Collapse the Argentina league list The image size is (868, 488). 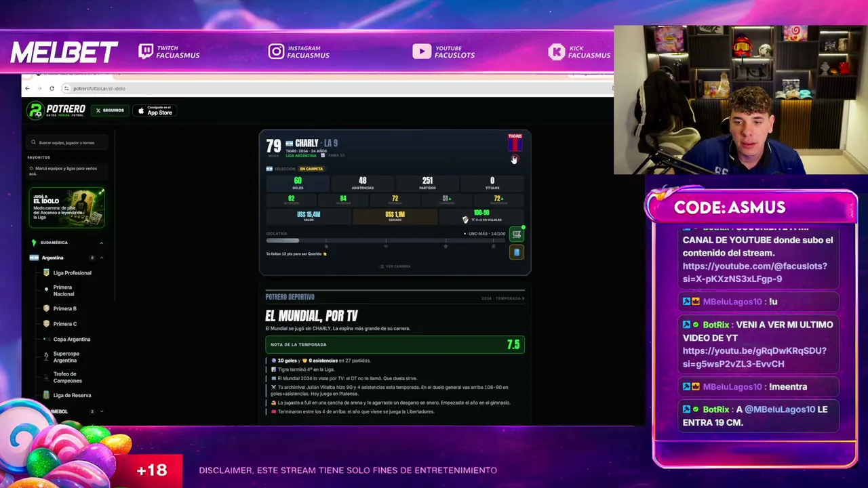(x=102, y=258)
